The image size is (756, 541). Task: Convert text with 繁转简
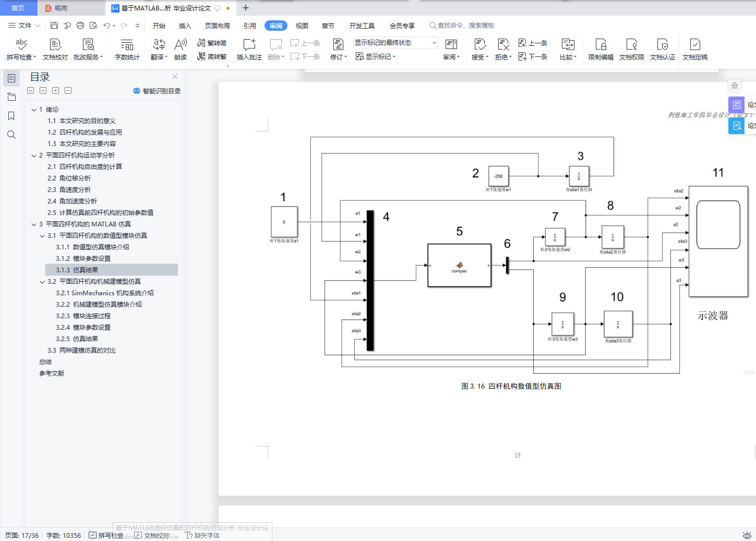click(x=212, y=43)
